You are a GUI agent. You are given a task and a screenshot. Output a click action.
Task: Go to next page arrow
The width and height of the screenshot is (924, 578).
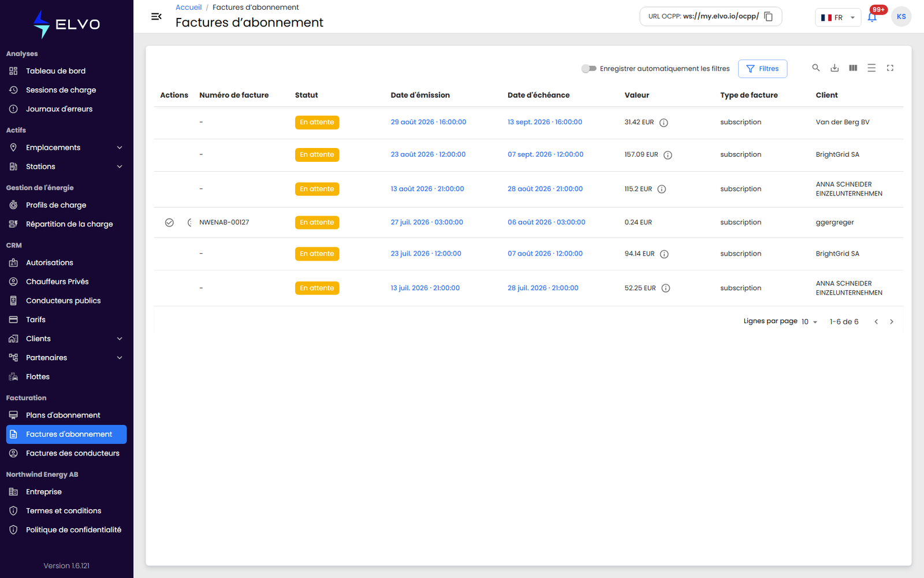(892, 321)
